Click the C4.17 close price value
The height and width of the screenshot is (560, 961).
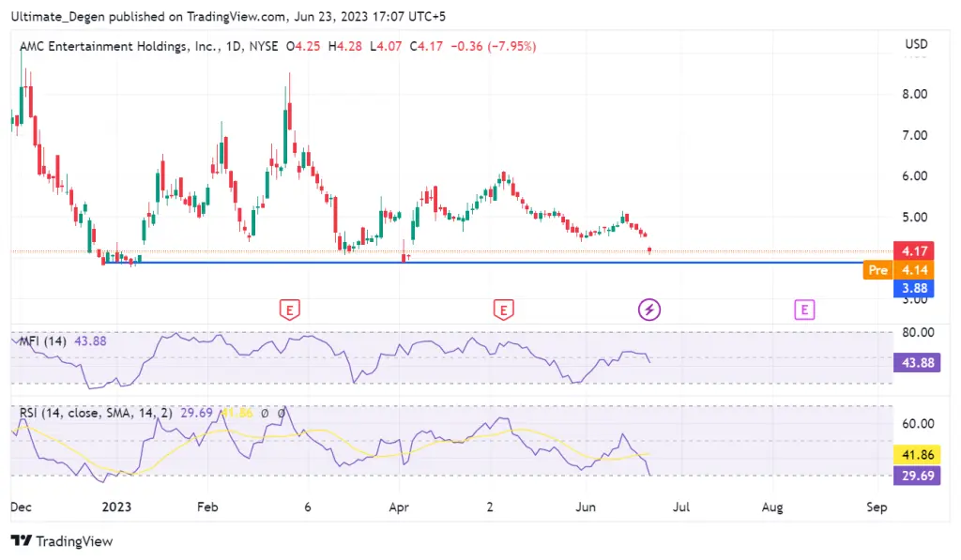coord(426,47)
